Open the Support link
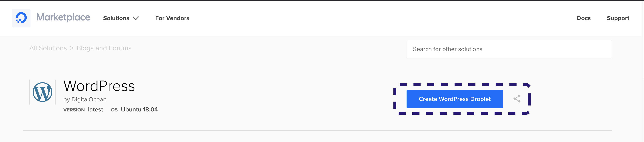644x142 pixels. point(618,18)
